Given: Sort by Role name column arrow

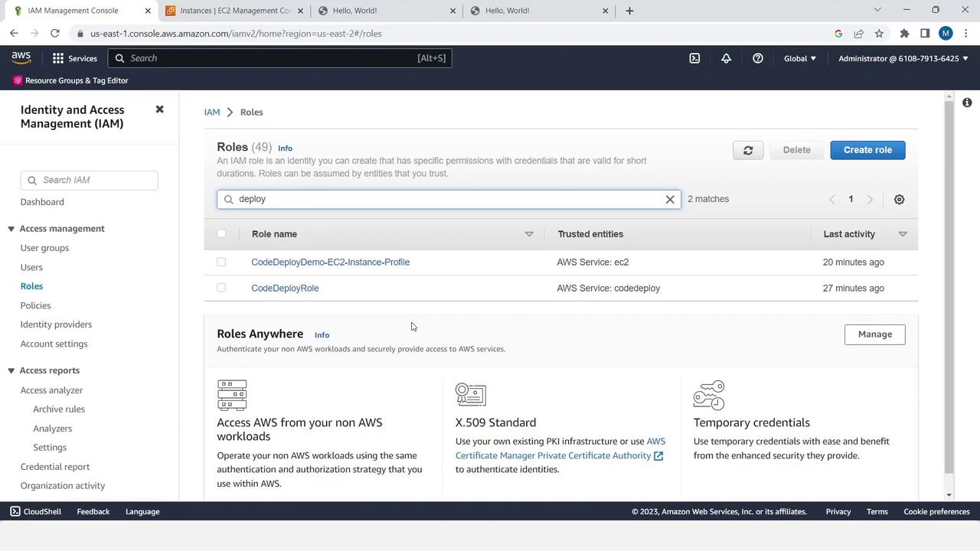Looking at the screenshot, I should coord(528,234).
